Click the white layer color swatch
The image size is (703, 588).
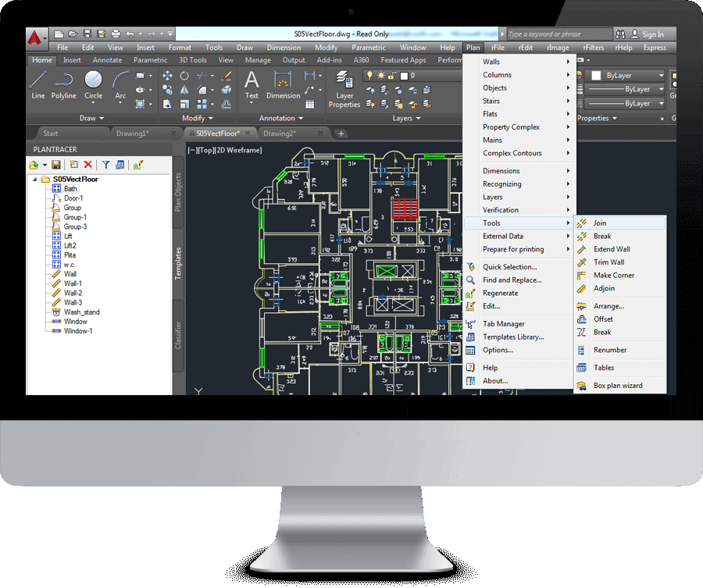coord(404,76)
